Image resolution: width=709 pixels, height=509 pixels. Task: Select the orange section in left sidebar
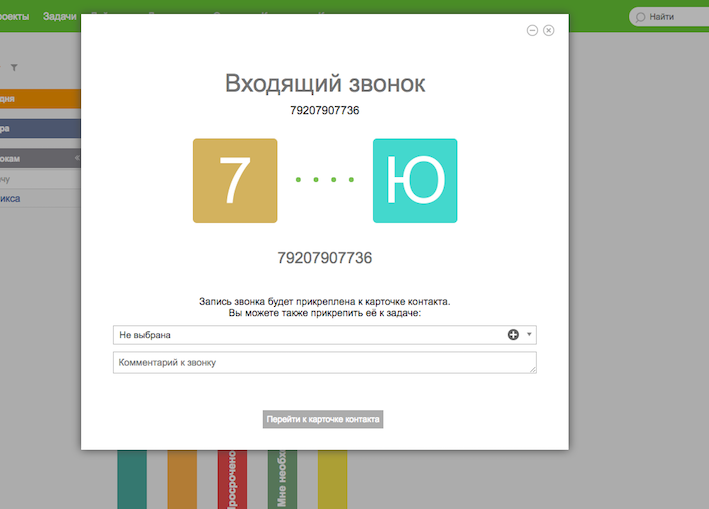40,99
